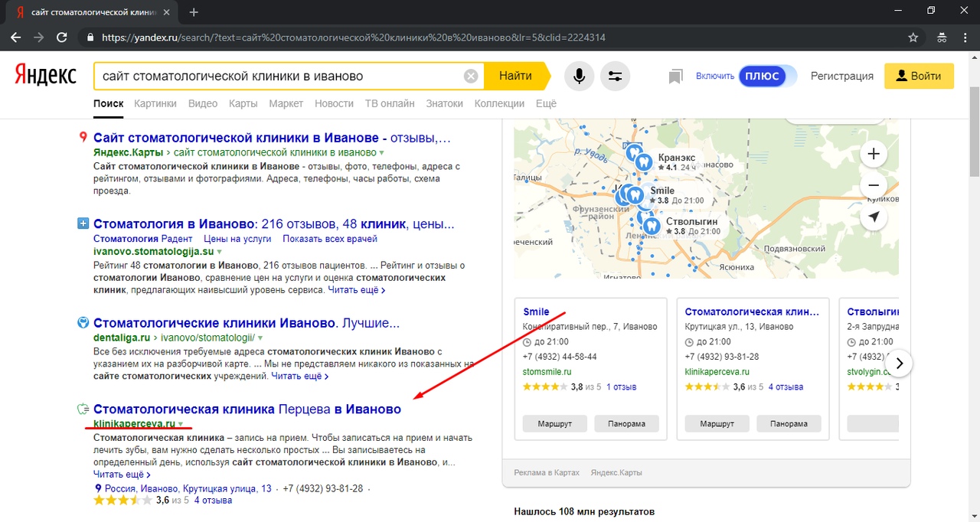Click Цены на услуги sitelink
Viewport: 980px width, 522px height.
(237, 239)
